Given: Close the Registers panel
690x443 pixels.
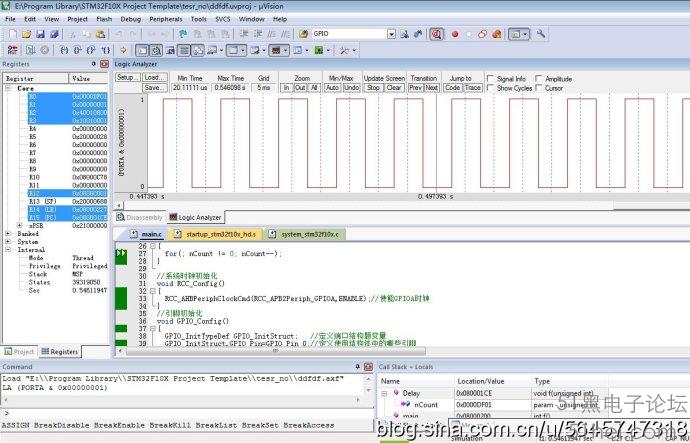Looking at the screenshot, I should (104, 64).
